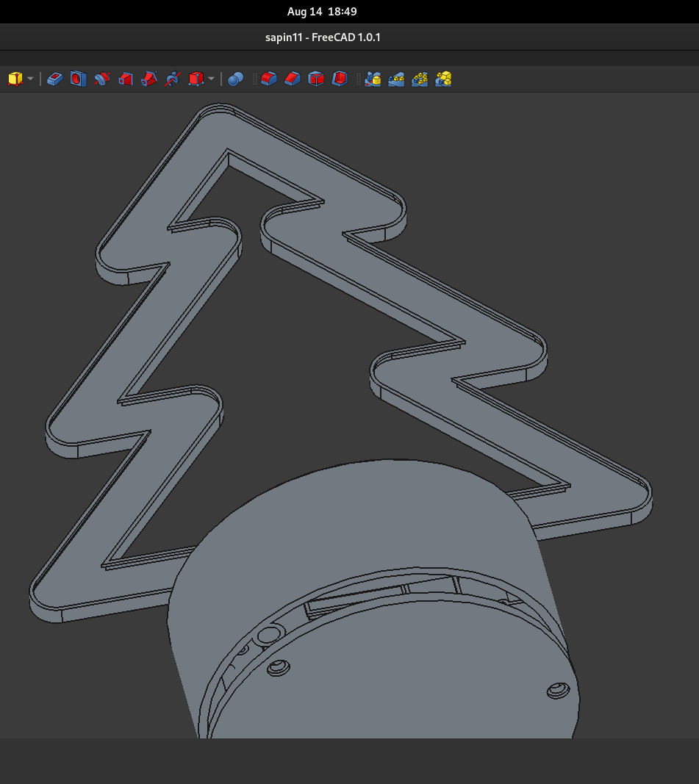Viewport: 699px width, 784px height.
Task: Activate the Thickness tool
Action: (x=340, y=79)
